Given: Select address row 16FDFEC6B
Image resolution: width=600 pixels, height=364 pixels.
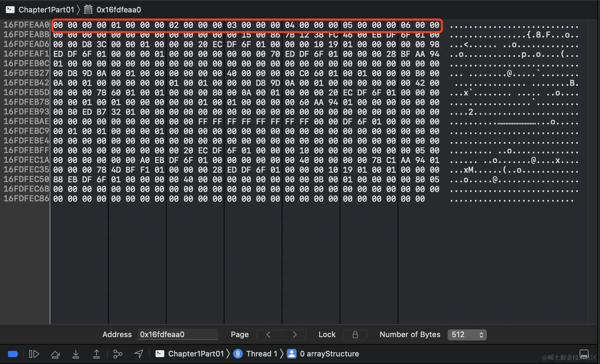Looking at the screenshot, I should click(27, 189).
